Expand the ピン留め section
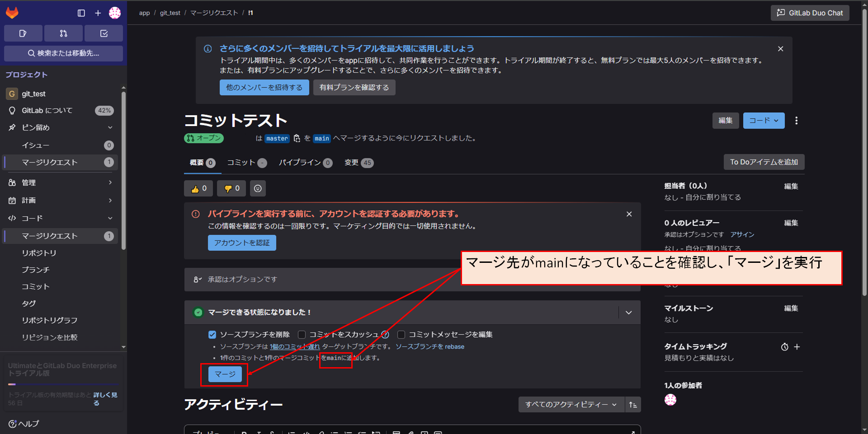 (x=61, y=127)
